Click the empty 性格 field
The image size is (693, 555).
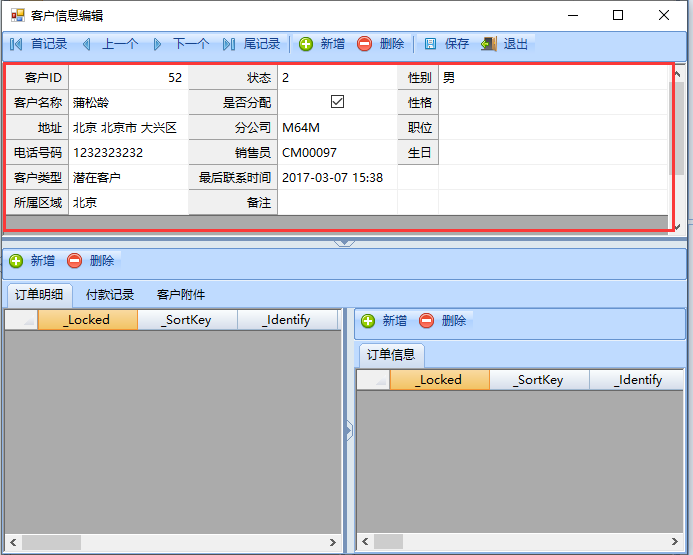tap(553, 103)
